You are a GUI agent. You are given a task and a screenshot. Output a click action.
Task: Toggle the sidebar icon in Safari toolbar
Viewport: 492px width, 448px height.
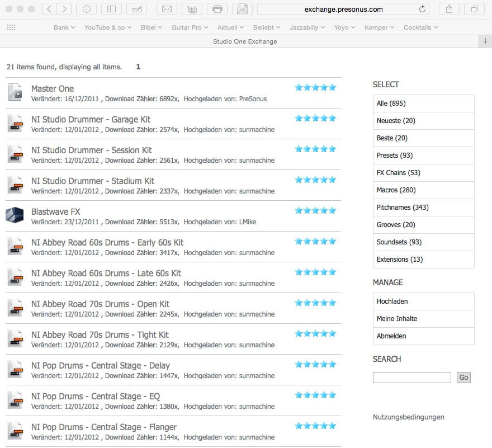tap(111, 9)
